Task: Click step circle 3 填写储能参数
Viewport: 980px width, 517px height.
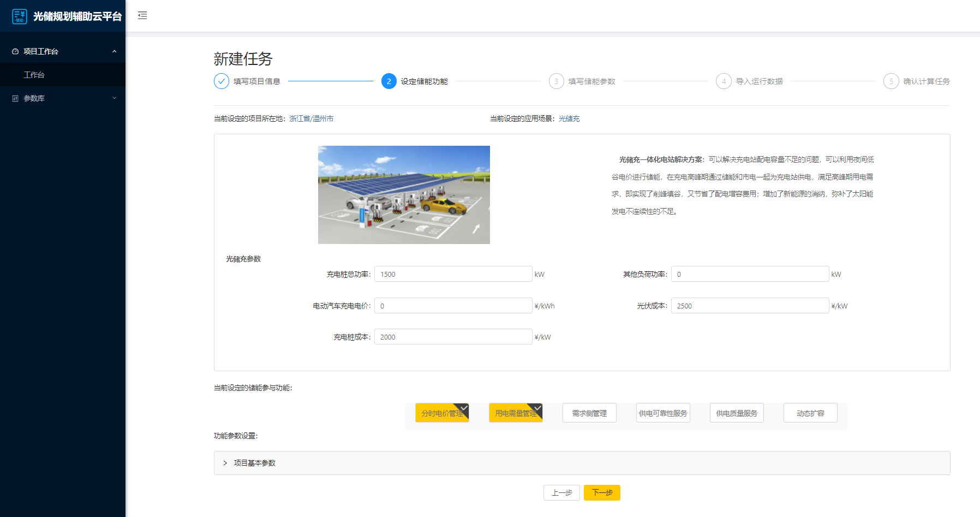Action: [x=556, y=81]
